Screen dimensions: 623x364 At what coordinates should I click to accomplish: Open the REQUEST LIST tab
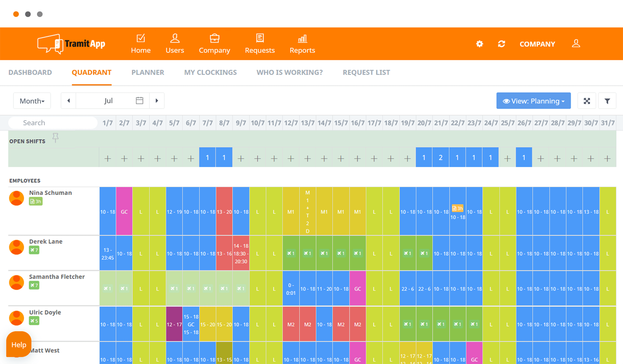[x=366, y=72]
